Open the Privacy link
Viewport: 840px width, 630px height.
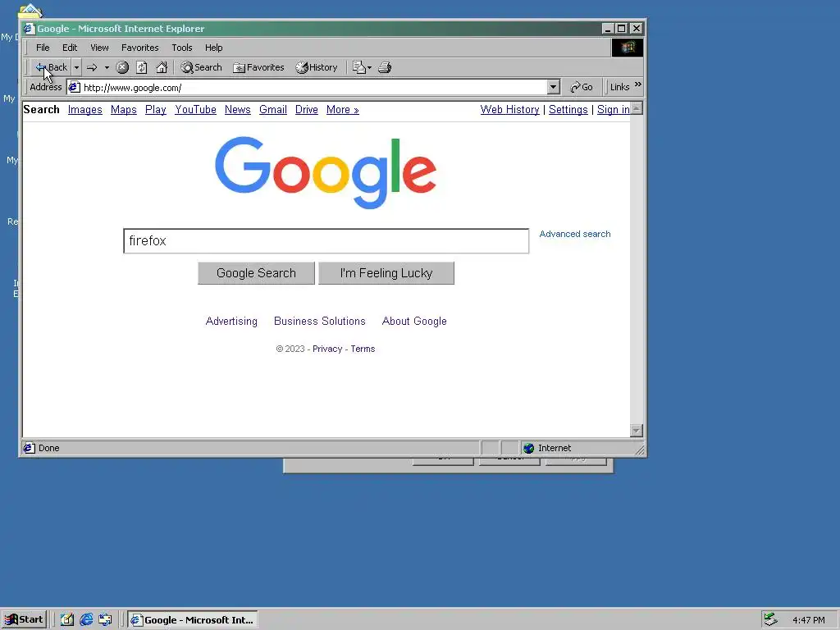327,349
